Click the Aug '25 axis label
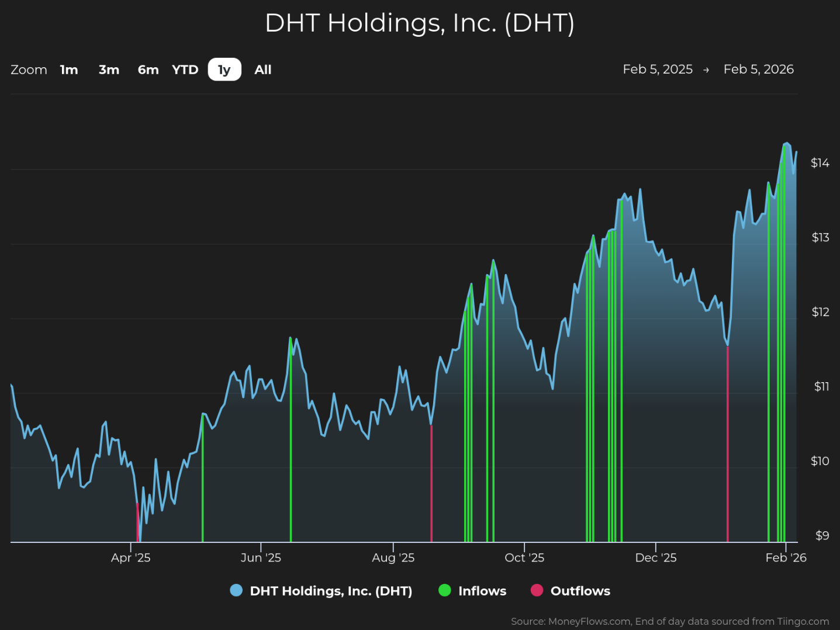The width and height of the screenshot is (840, 630). 393,558
